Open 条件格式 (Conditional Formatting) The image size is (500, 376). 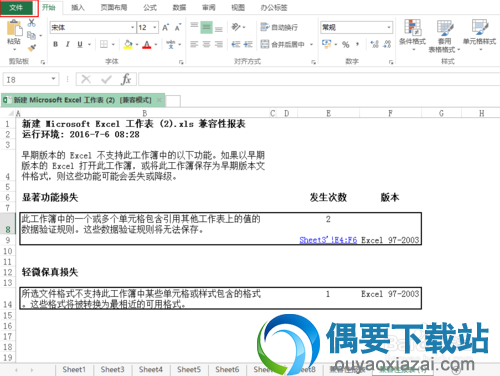click(x=413, y=35)
